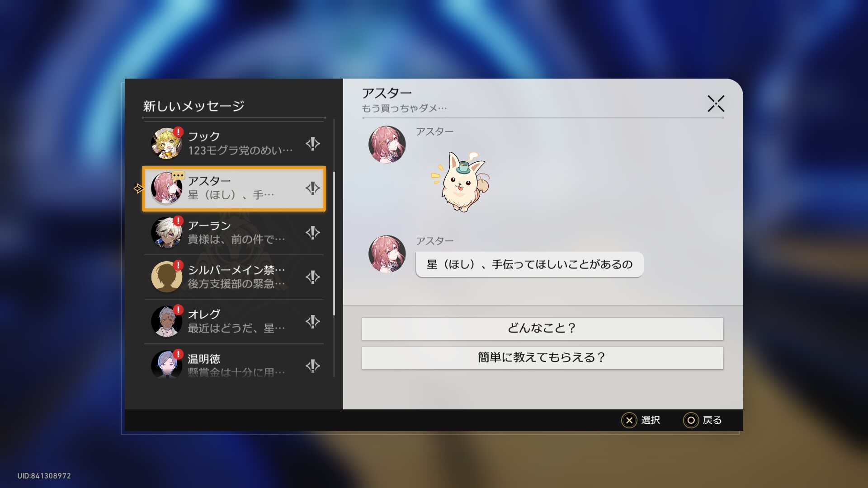Click the fox-dog sticker in chat
The width and height of the screenshot is (868, 488).
tap(461, 182)
